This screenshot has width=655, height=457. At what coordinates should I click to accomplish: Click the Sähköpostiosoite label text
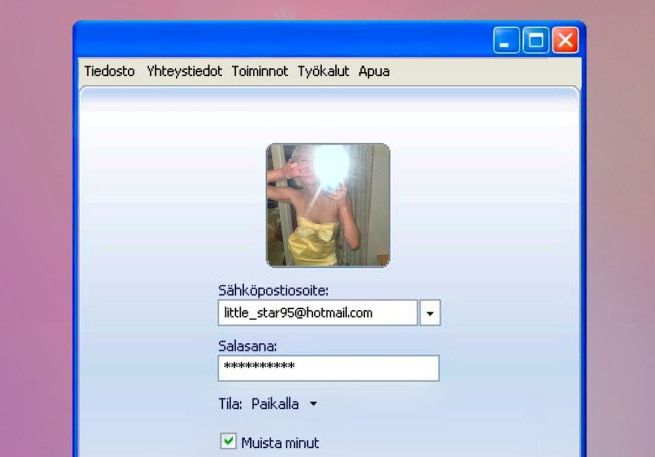[x=273, y=290]
